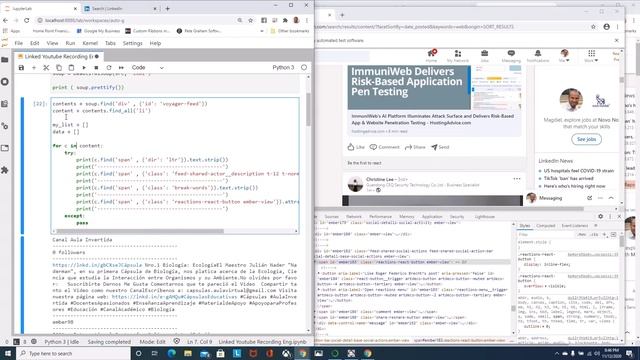Open the Network tab in DevTools
The image size is (640, 360).
coord(353,217)
